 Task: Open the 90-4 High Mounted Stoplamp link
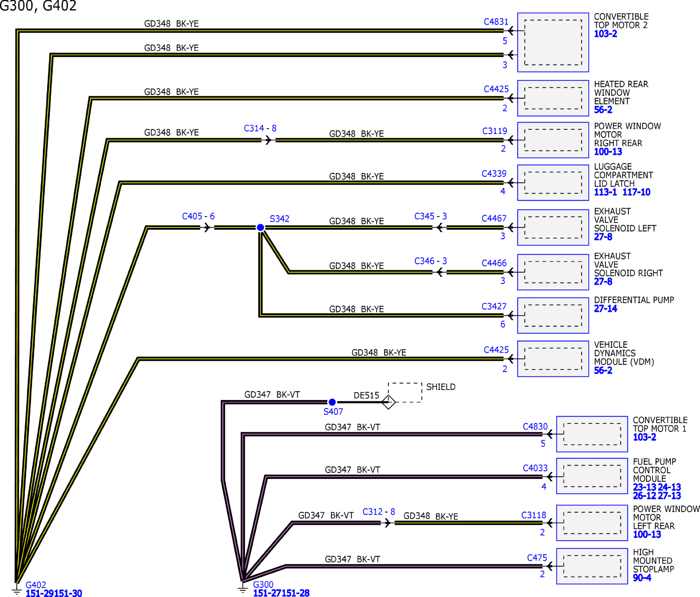click(642, 577)
